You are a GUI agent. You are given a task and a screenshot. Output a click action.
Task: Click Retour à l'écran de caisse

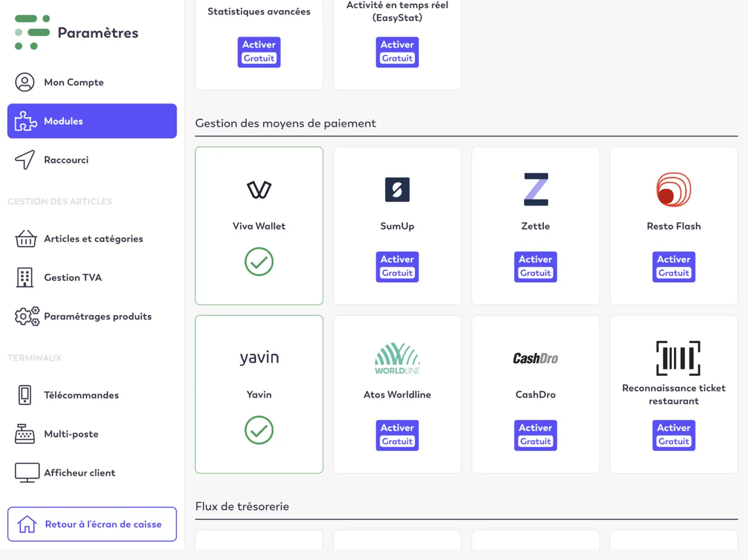[x=92, y=524]
